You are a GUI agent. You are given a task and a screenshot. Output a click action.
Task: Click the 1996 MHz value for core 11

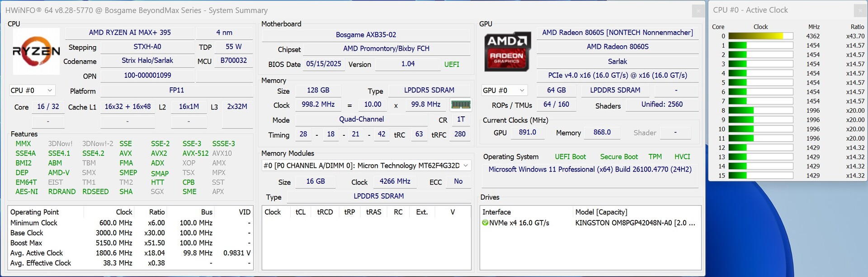(813, 138)
